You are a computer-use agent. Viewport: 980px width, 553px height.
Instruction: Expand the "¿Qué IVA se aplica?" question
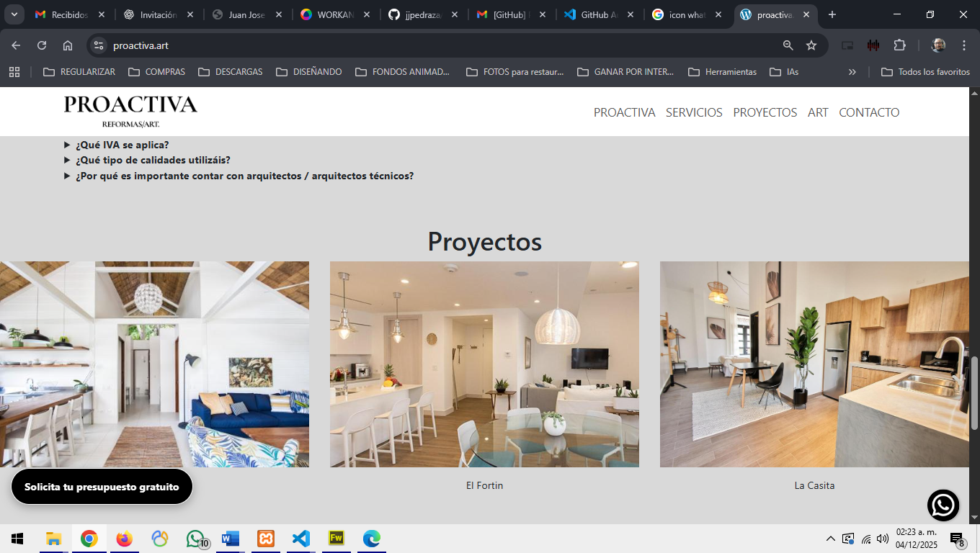(122, 145)
